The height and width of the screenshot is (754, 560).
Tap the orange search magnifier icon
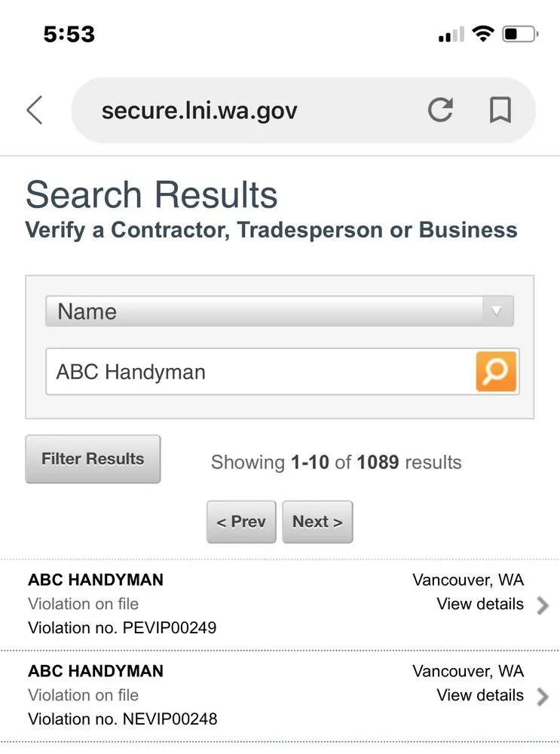pyautogui.click(x=495, y=371)
